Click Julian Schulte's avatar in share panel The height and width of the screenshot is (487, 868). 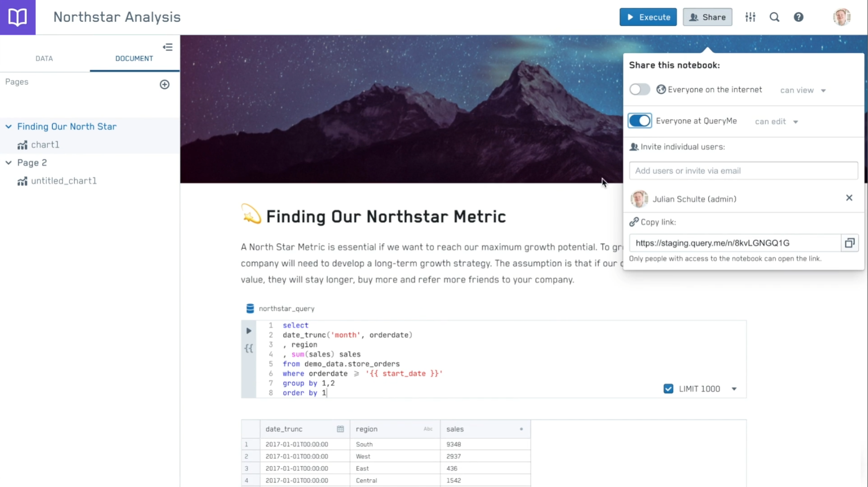coord(639,199)
